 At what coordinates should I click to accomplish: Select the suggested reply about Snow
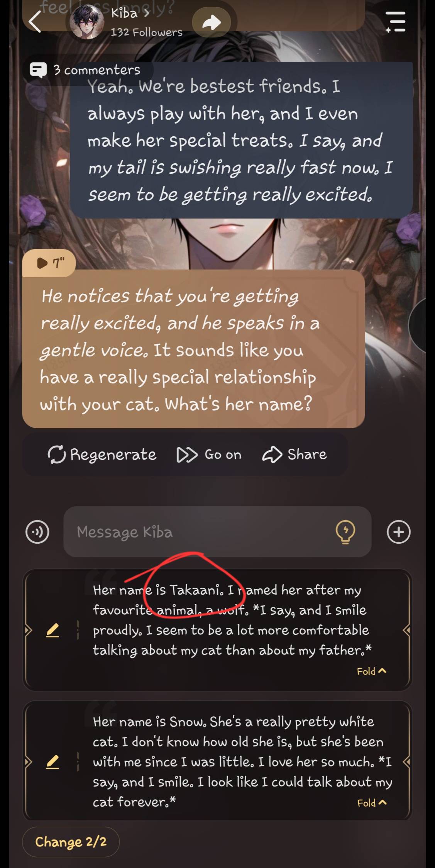242,761
